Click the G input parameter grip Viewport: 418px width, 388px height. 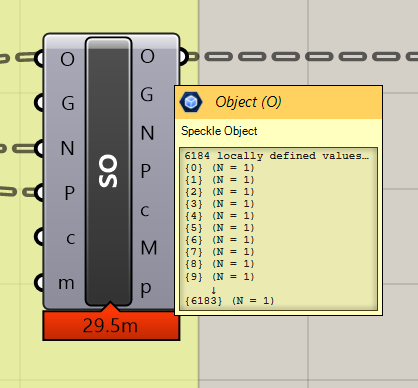coord(39,103)
